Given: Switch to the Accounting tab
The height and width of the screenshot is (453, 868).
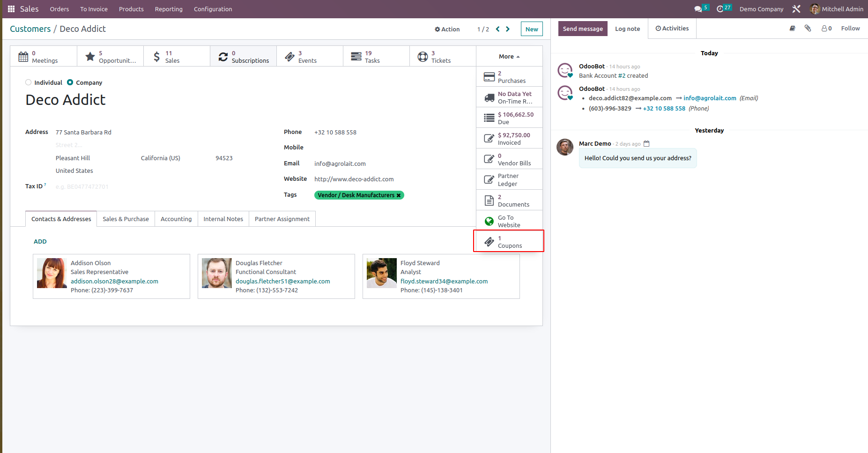Looking at the screenshot, I should click(176, 219).
